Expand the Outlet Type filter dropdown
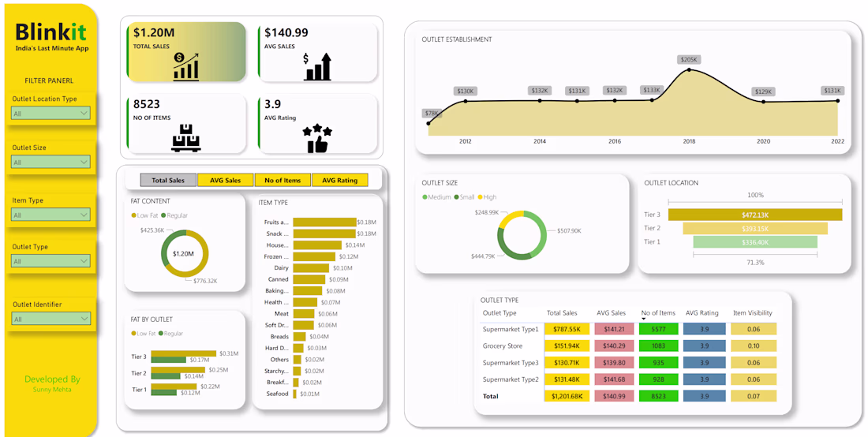The width and height of the screenshot is (868, 437). coord(51,261)
